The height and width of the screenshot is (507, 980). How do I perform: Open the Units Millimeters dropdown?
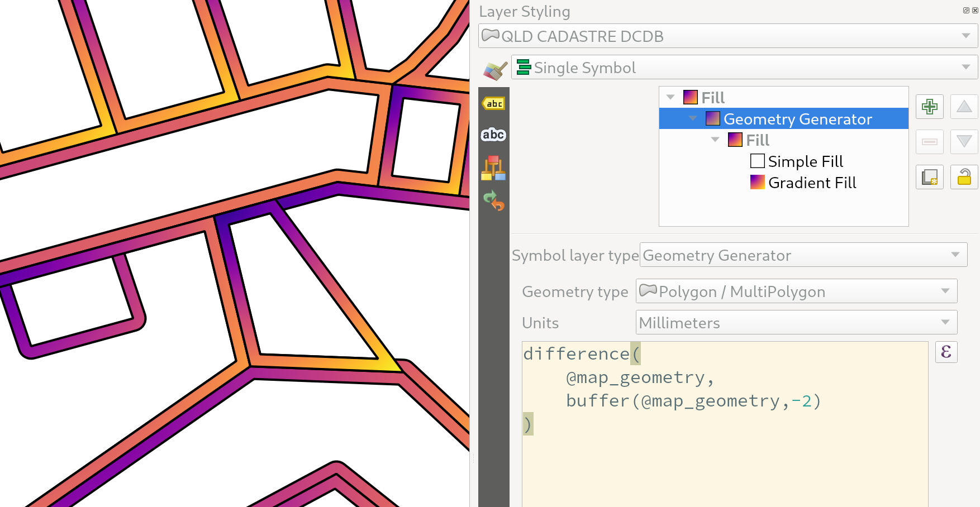tap(796, 323)
